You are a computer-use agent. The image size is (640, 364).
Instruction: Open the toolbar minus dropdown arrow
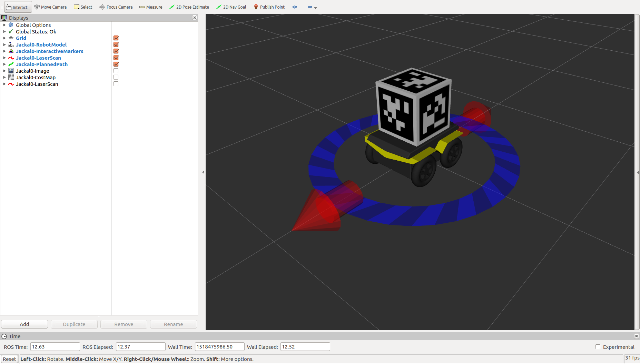tap(315, 8)
